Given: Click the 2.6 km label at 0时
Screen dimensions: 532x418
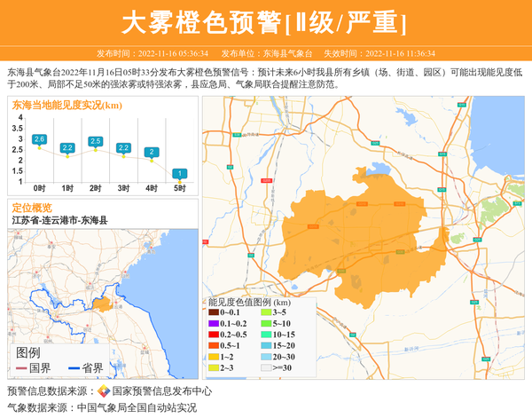Looking at the screenshot, I should [39, 139].
